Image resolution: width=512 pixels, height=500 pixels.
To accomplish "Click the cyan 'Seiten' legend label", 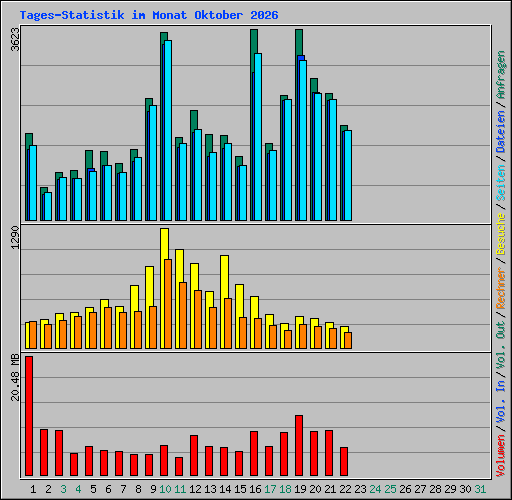I will (501, 183).
